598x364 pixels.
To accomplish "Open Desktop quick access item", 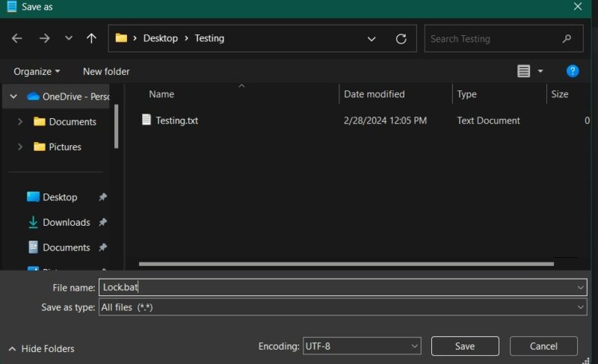I will 52,197.
